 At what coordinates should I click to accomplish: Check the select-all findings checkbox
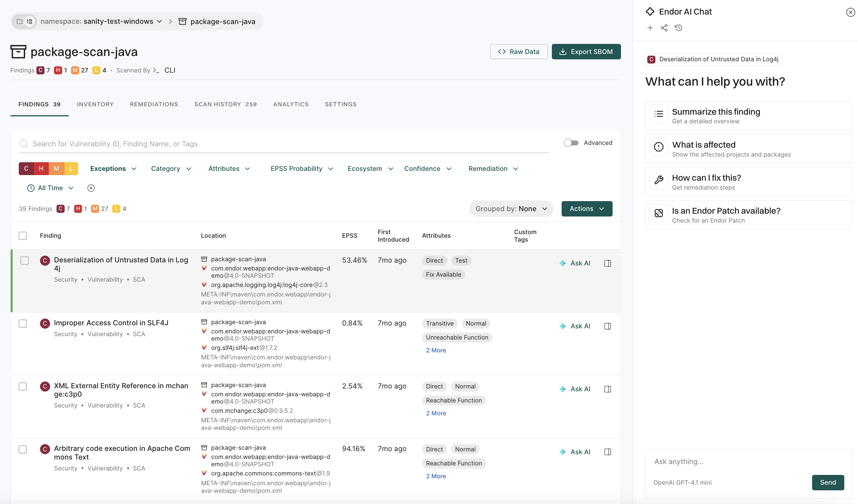click(23, 235)
